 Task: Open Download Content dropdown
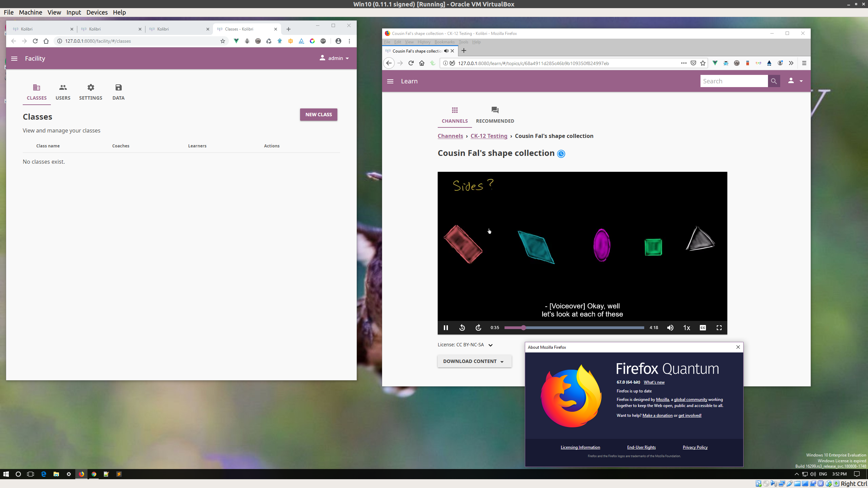click(474, 361)
